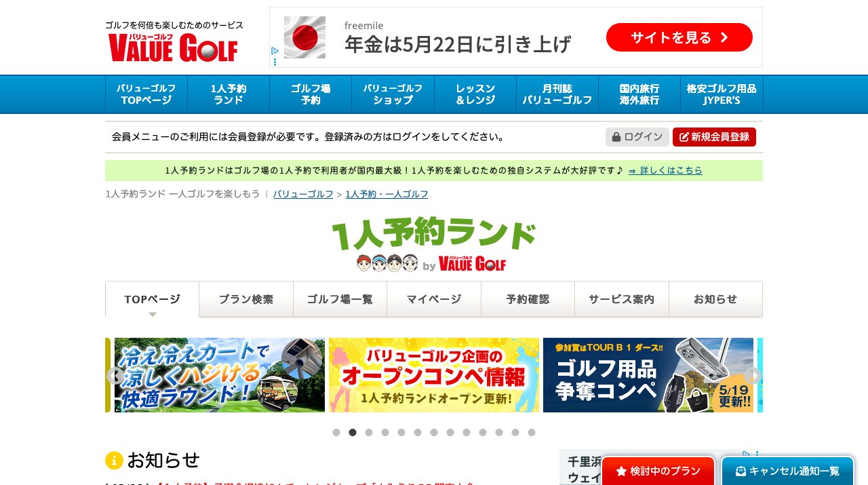Click the 1人予約ランド green logo

pyautogui.click(x=434, y=244)
